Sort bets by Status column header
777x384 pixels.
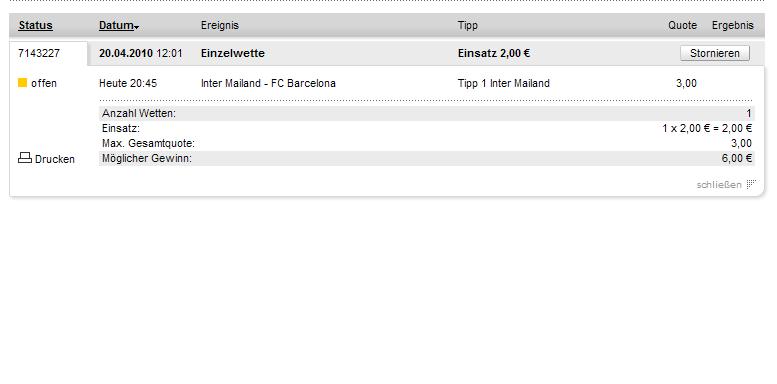(x=36, y=25)
